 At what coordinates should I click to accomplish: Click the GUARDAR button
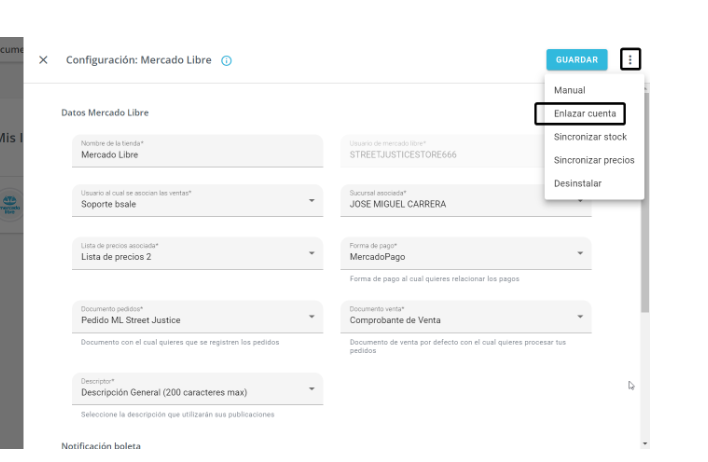[577, 60]
